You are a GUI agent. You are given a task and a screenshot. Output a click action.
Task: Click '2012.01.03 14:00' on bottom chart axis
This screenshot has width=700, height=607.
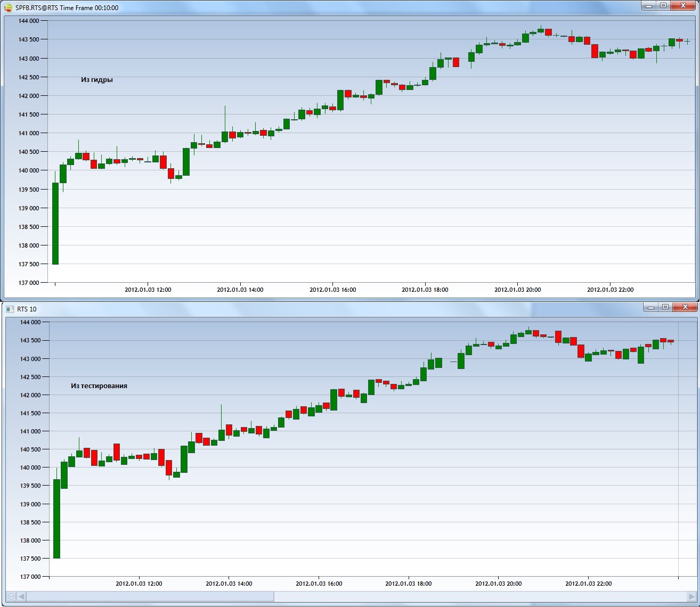(229, 584)
